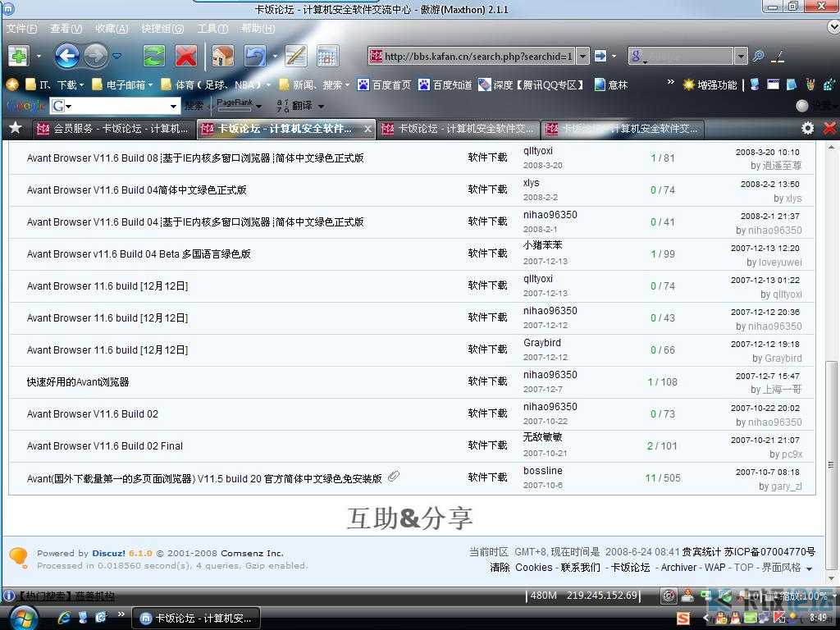Open the 意林 bookmark
Screen dimensions: 840x630
[x=611, y=84]
